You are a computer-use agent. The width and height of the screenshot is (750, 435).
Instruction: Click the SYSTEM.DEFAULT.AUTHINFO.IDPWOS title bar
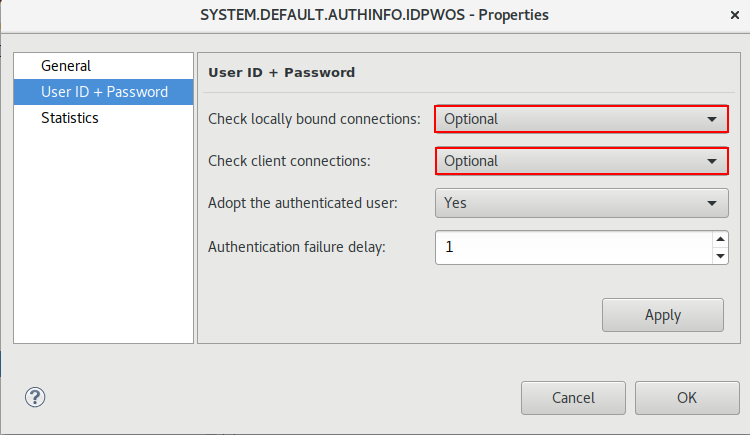click(374, 15)
